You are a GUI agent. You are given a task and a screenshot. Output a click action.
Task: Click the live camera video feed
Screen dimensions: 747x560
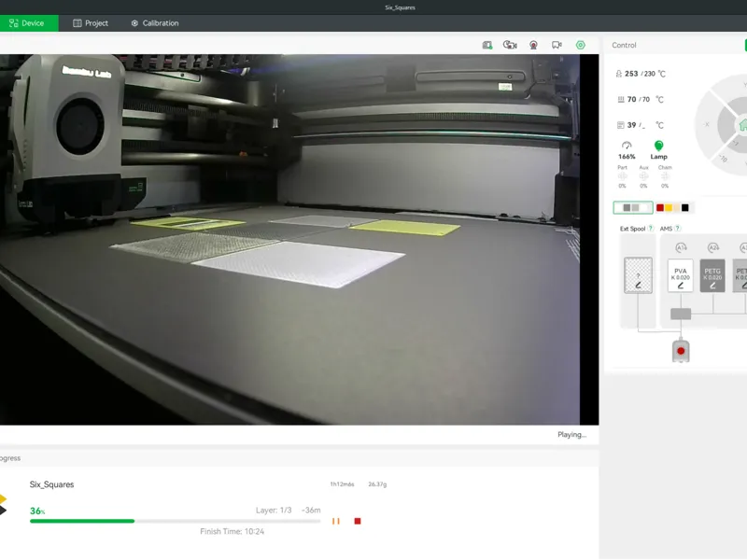tap(299, 240)
